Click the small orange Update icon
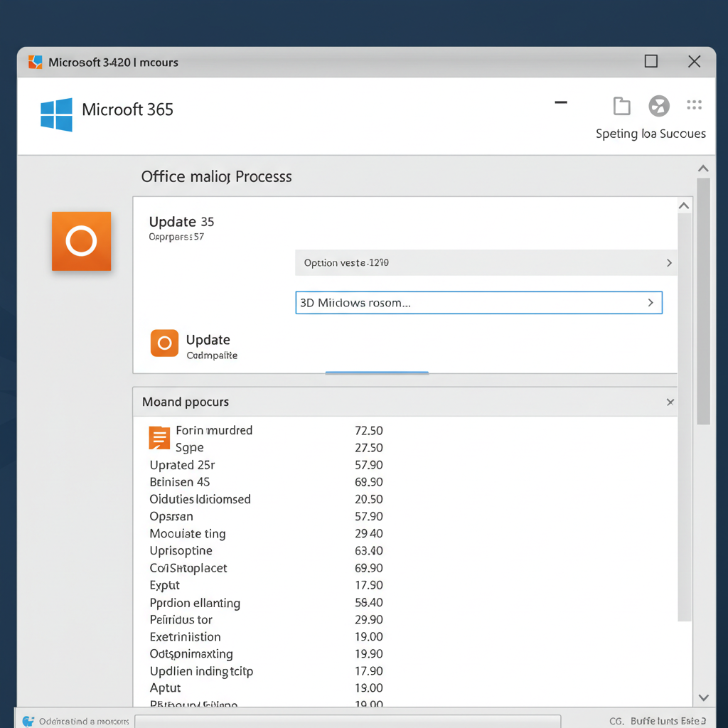This screenshot has width=728, height=728. point(164,343)
